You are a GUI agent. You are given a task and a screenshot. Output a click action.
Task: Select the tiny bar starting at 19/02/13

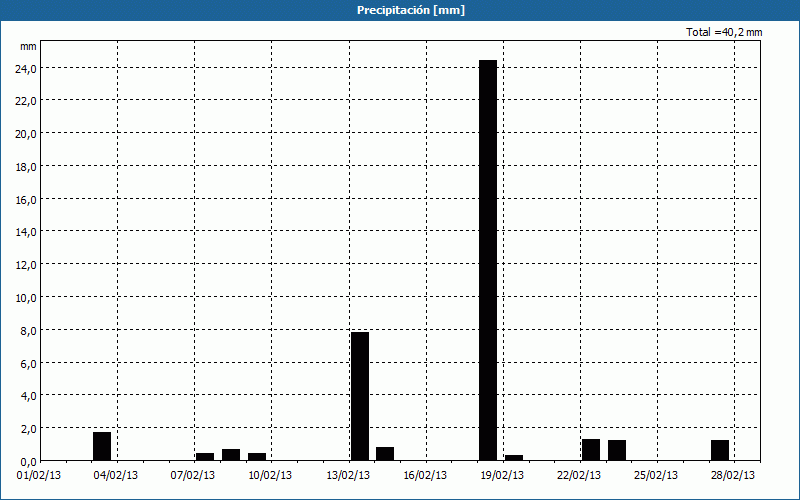coord(514,458)
